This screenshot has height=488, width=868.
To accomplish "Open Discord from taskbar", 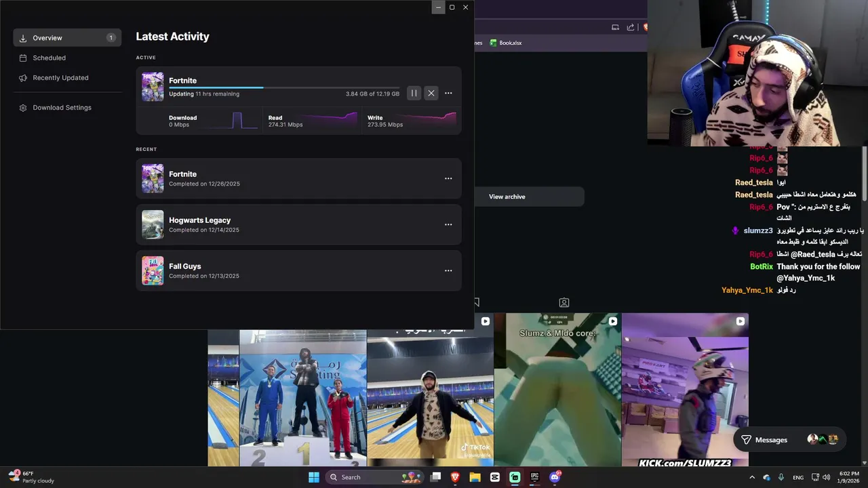I will 555,477.
